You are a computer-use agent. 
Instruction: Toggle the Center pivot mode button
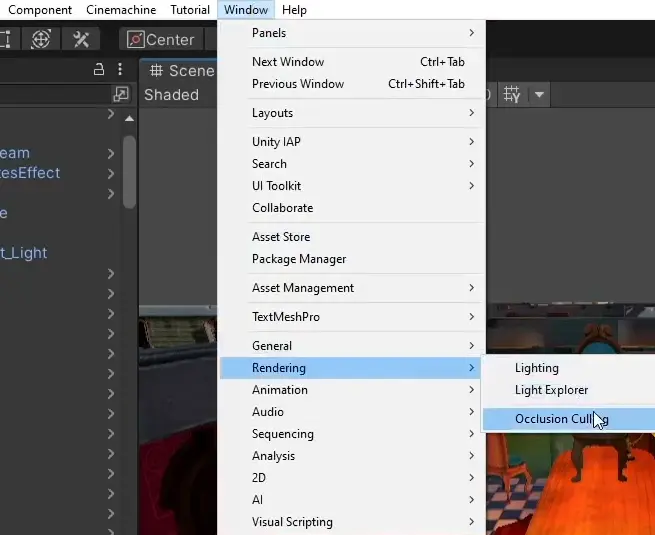158,39
